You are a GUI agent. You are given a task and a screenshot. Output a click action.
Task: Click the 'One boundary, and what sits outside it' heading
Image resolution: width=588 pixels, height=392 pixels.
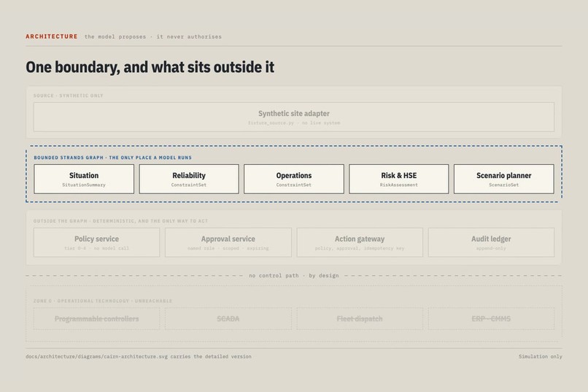[x=150, y=67]
